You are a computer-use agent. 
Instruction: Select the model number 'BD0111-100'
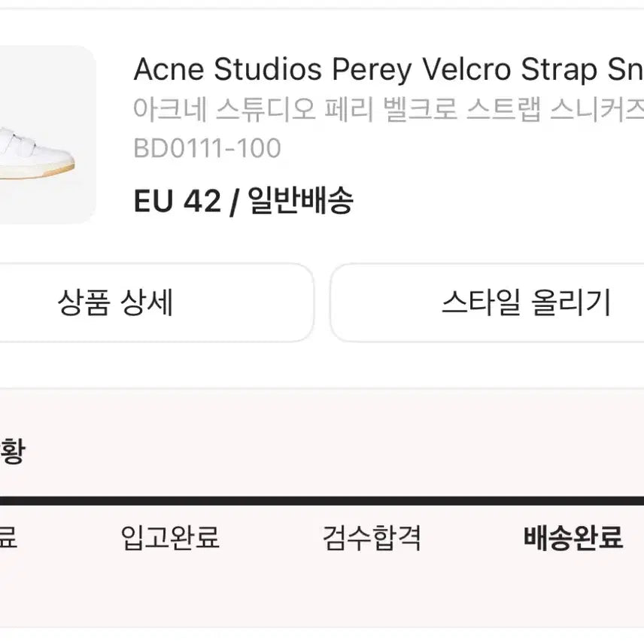point(208,148)
